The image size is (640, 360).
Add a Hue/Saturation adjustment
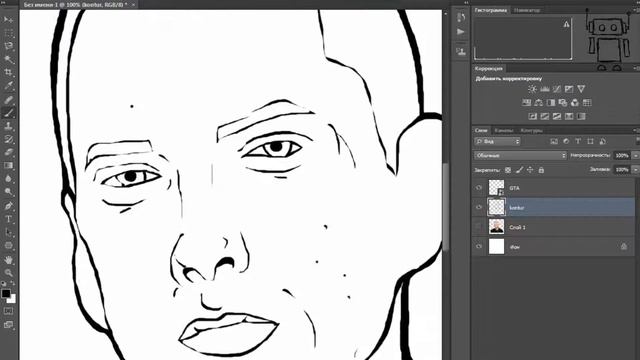[x=527, y=102]
